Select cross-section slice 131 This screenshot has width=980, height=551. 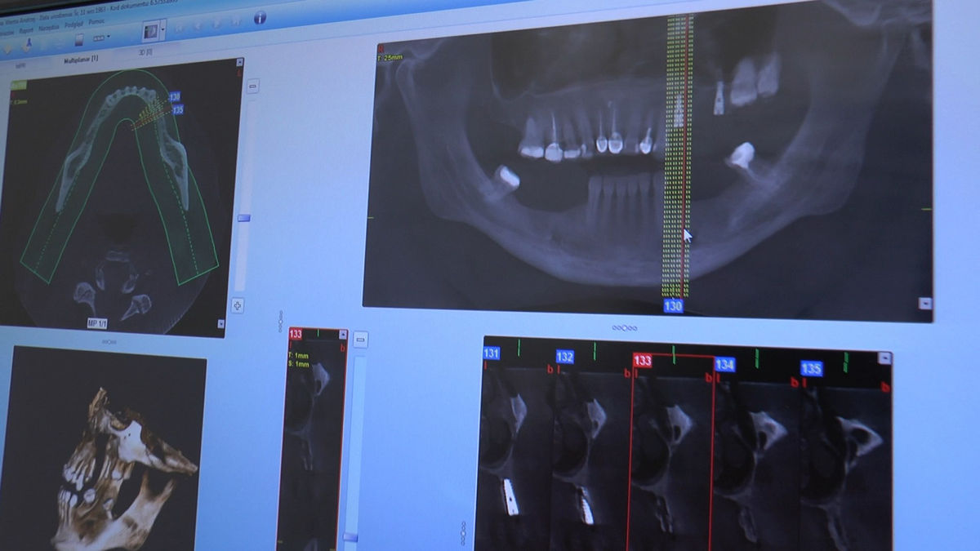coord(492,353)
